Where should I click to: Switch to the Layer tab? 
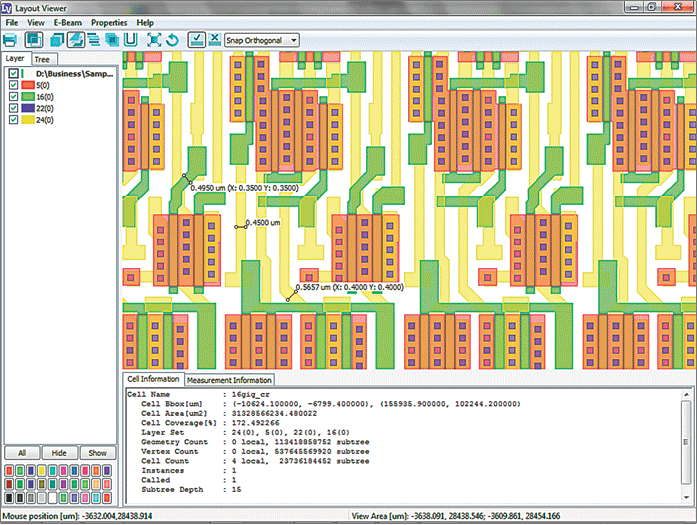pyautogui.click(x=15, y=58)
